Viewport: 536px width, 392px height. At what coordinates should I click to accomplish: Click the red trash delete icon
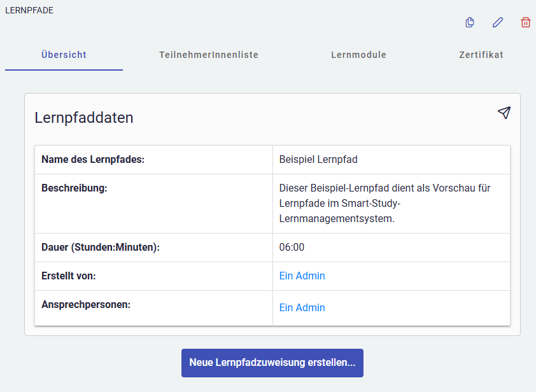526,23
